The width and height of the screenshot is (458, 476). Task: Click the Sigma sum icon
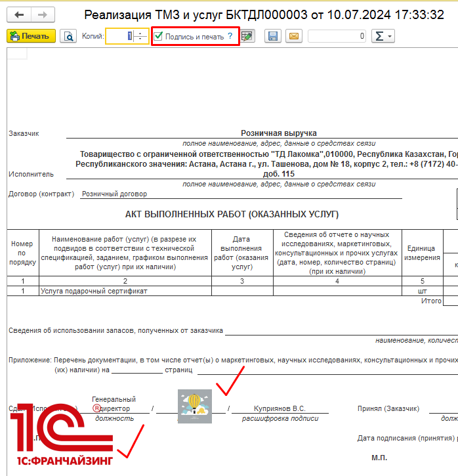379,37
